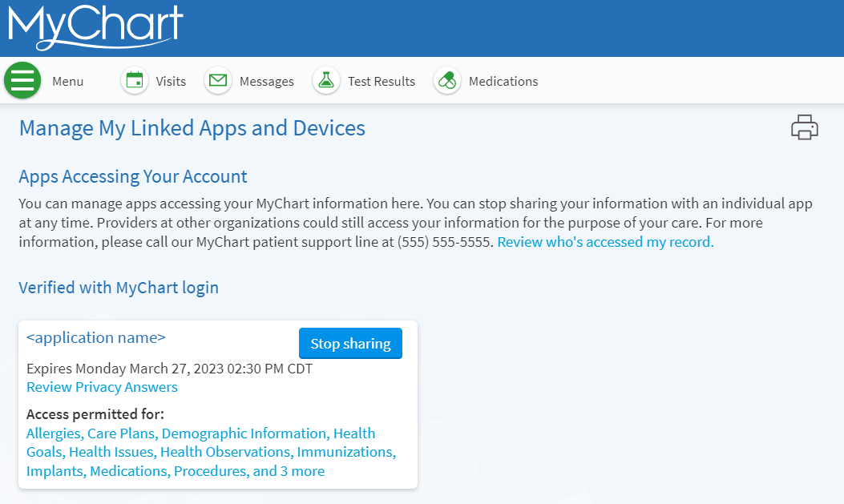Click the Manage My Linked Apps and Devices heading
The width and height of the screenshot is (844, 504).
click(192, 128)
